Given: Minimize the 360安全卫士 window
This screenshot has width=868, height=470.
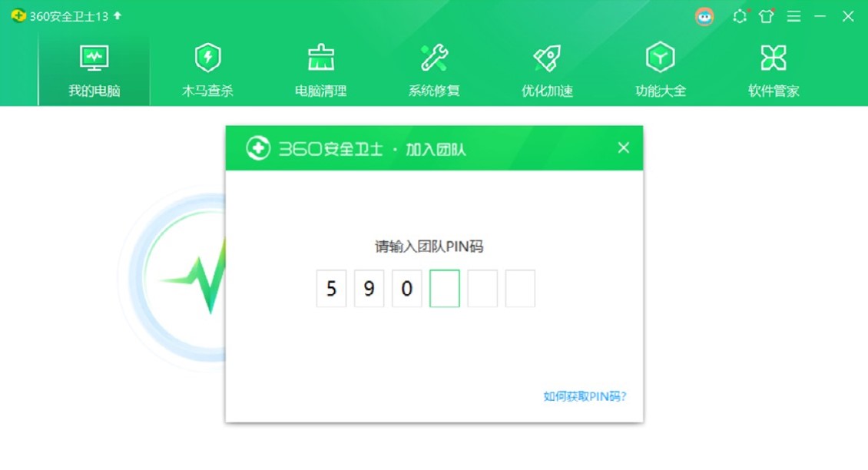Looking at the screenshot, I should [x=820, y=17].
